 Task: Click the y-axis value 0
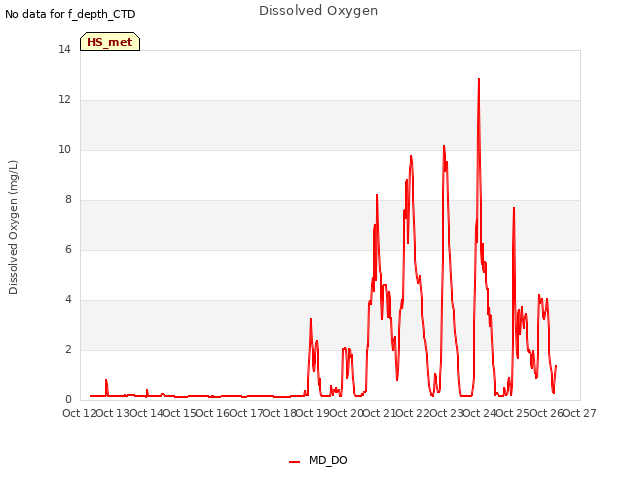tap(68, 399)
